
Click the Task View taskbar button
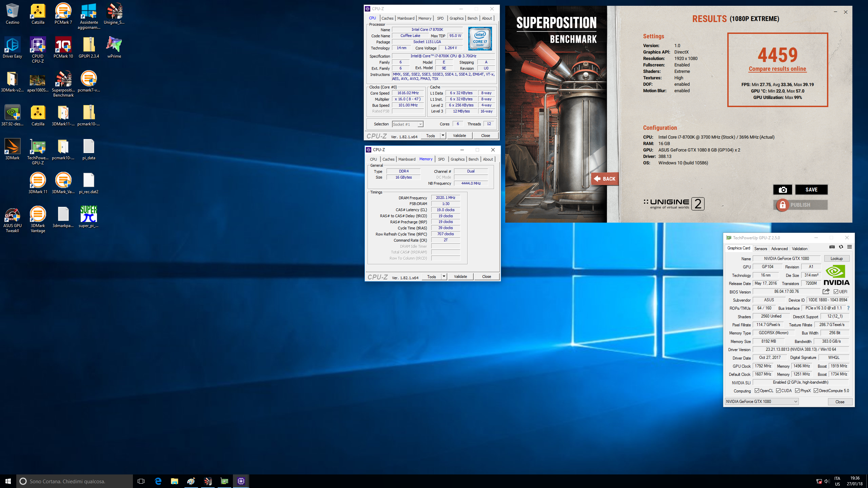[x=141, y=481]
